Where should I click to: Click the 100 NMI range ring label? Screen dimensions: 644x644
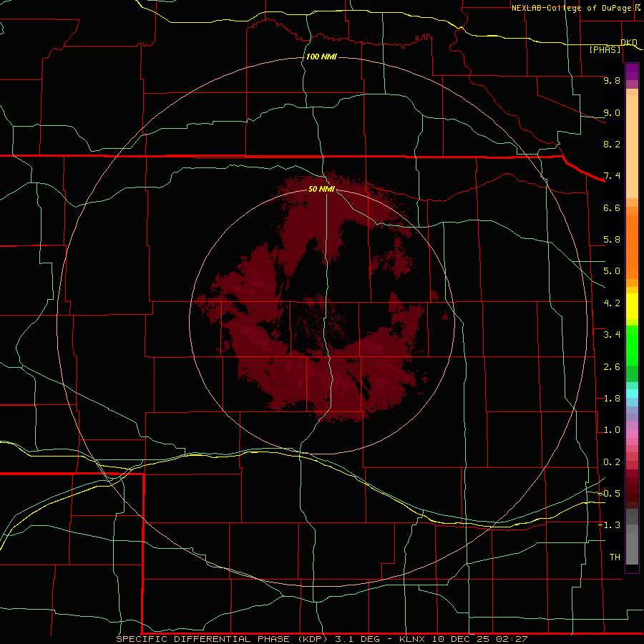(x=321, y=57)
